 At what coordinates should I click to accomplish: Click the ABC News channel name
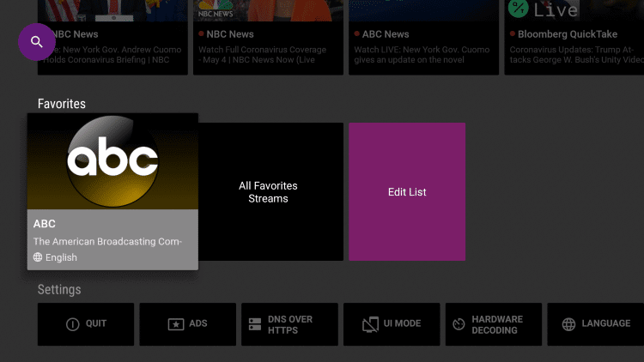(x=386, y=34)
